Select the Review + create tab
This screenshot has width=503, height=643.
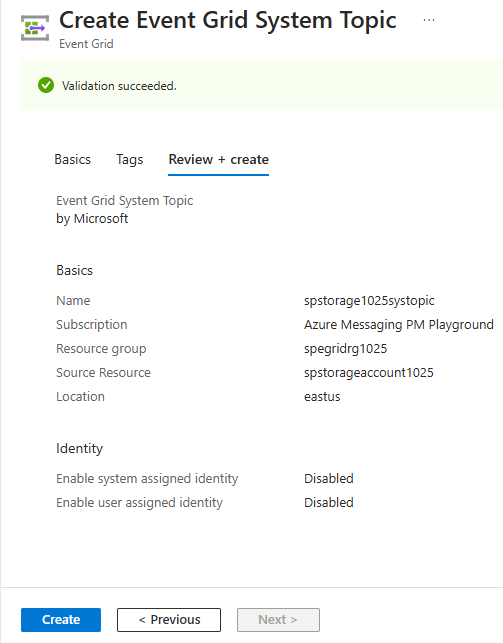click(x=218, y=160)
